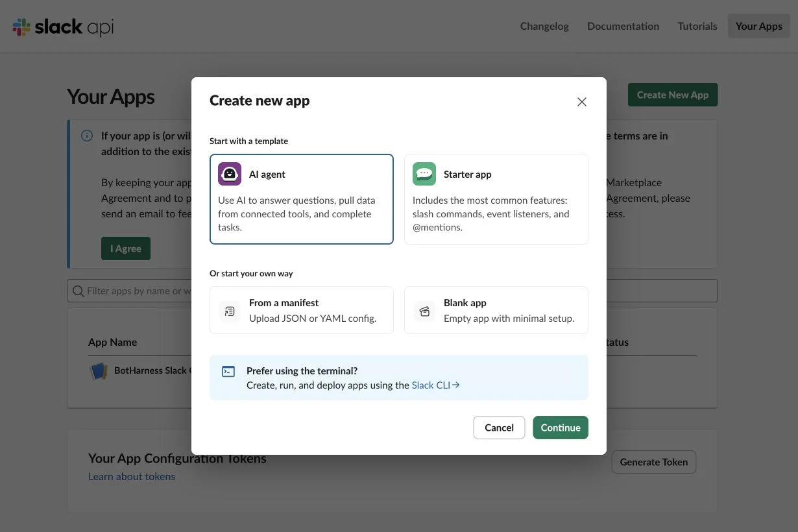Click the Or start your own way label
Viewport: 798px width, 532px height.
(251, 273)
